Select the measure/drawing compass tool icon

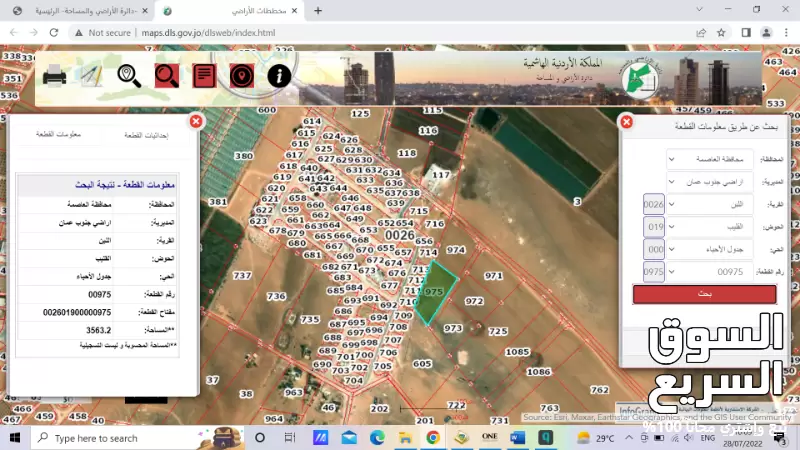[x=92, y=77]
